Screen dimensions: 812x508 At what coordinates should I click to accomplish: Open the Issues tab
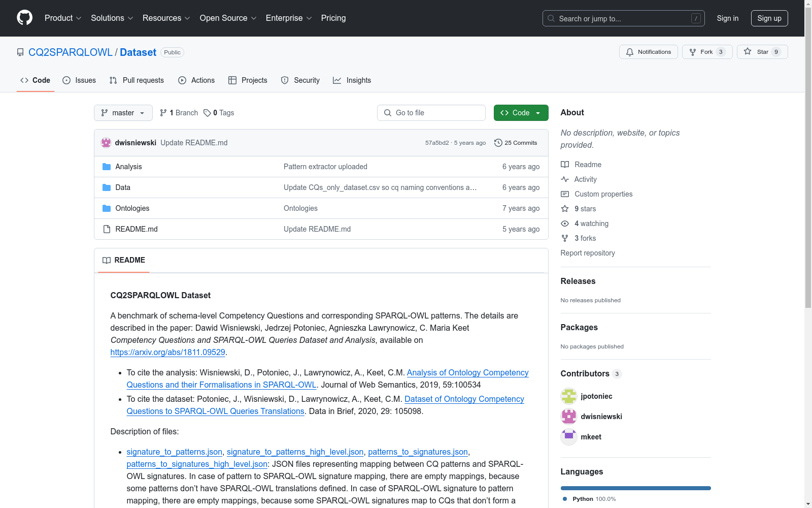point(79,80)
